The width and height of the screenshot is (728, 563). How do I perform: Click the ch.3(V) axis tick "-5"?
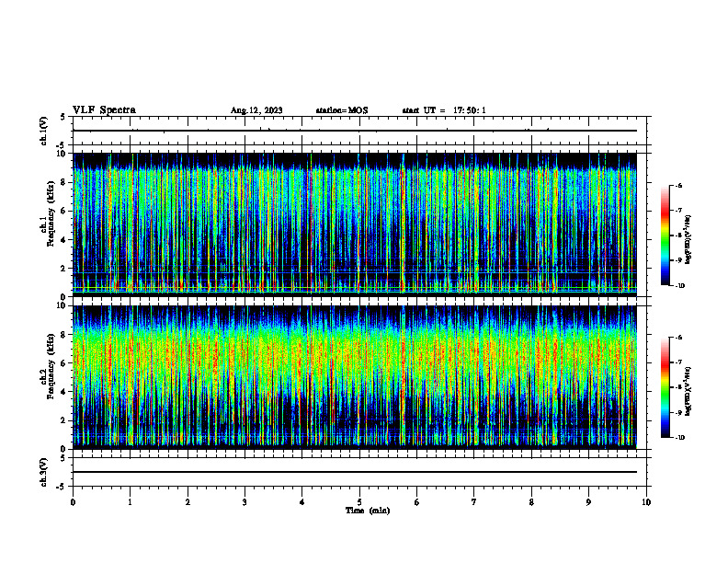point(62,487)
